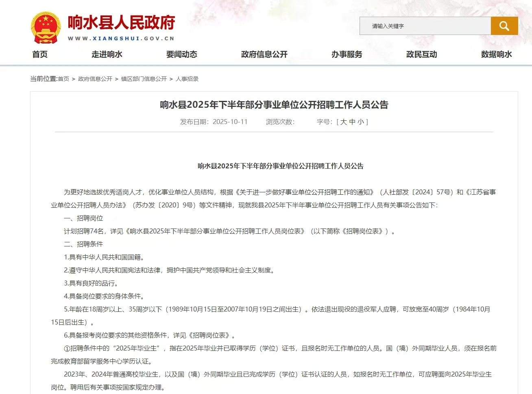The image size is (532, 394).
Task: Click the magnifying glass search icon
Action: (504, 26)
